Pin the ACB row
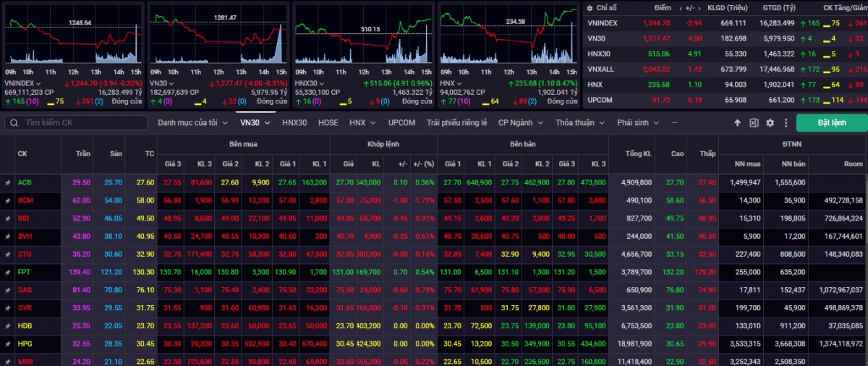The width and height of the screenshot is (868, 366). pyautogui.click(x=7, y=182)
